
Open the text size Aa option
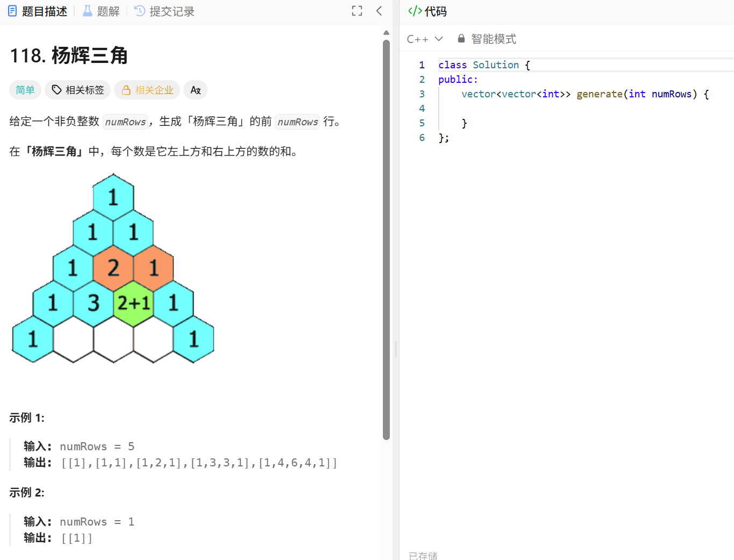(x=195, y=90)
